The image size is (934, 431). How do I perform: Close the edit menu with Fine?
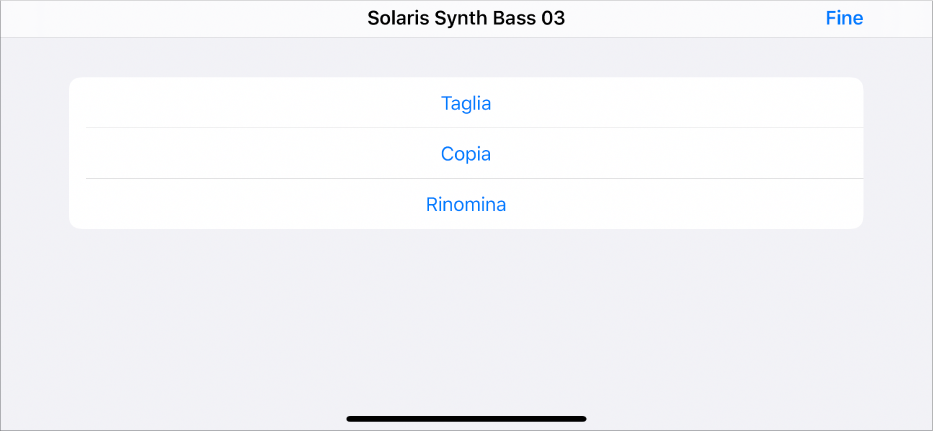coord(844,18)
